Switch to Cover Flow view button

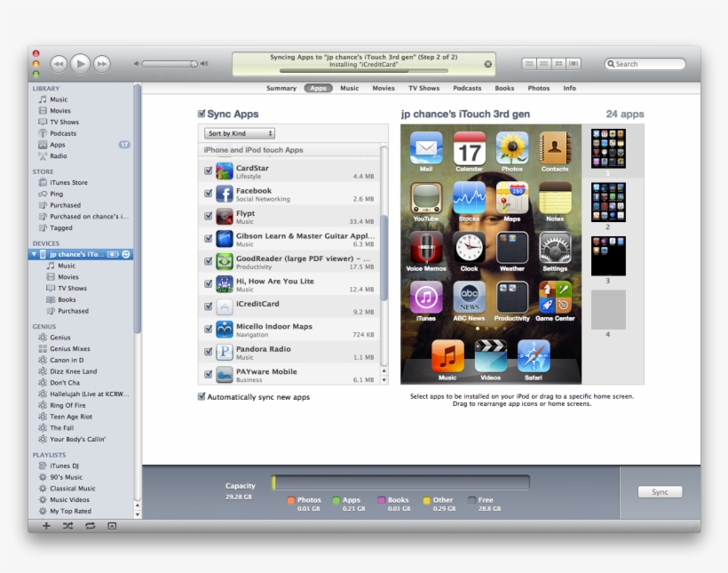click(574, 64)
